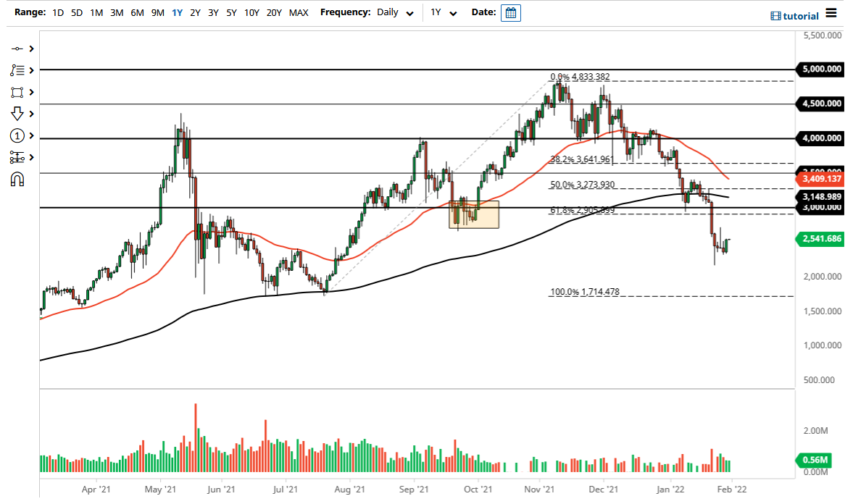The image size is (853, 504).
Task: Toggle magnet snapping mode
Action: pyautogui.click(x=17, y=179)
